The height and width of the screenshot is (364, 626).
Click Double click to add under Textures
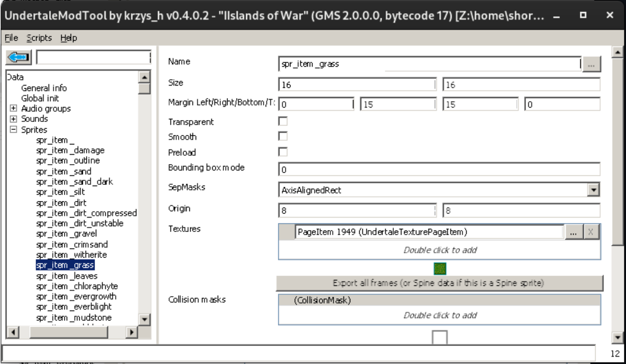point(440,250)
